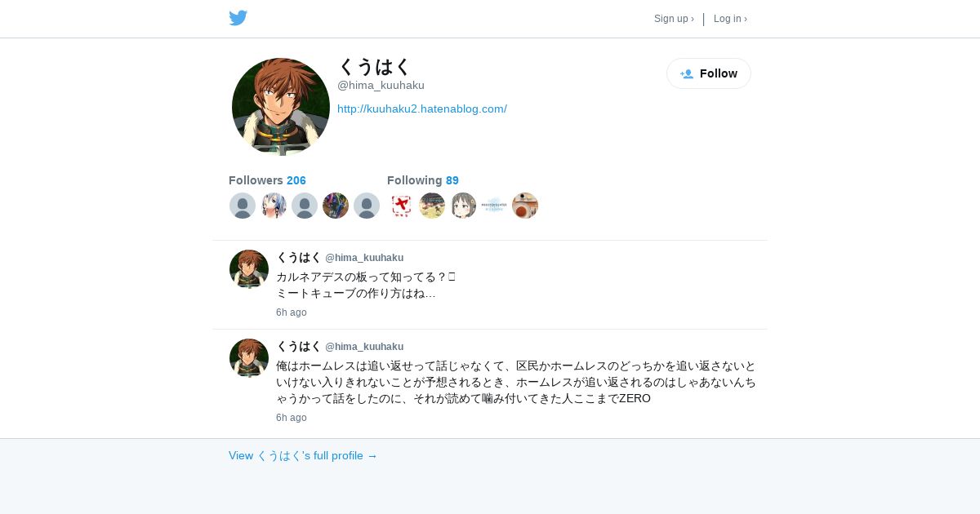Open the red-figure following avatar
This screenshot has width=980, height=514.
(401, 206)
